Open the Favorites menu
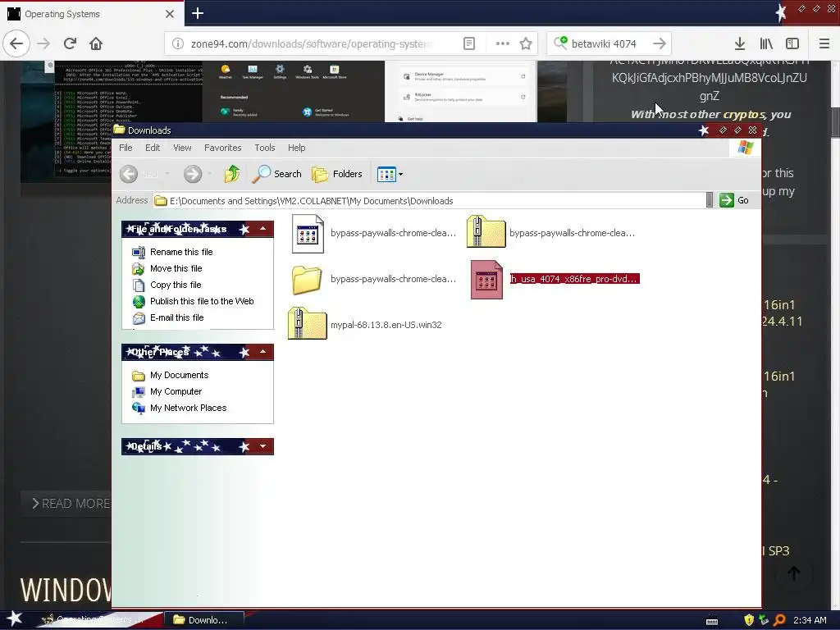Image resolution: width=840 pixels, height=630 pixels. click(223, 148)
